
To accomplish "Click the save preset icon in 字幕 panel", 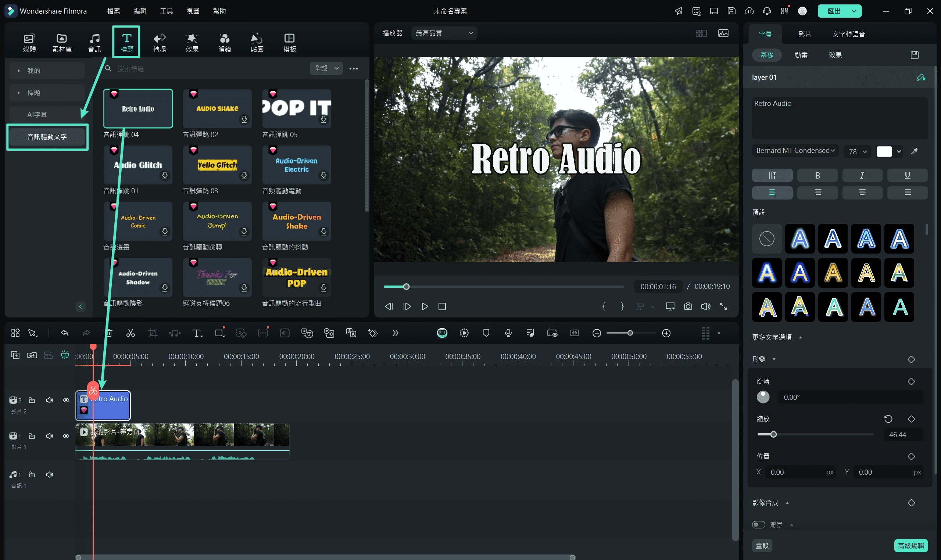I will [x=914, y=55].
